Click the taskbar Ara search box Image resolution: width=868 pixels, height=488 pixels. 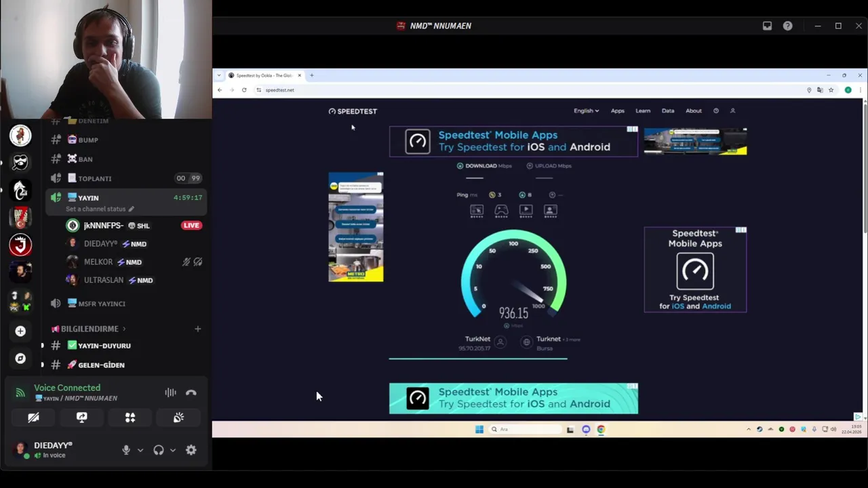click(x=525, y=429)
